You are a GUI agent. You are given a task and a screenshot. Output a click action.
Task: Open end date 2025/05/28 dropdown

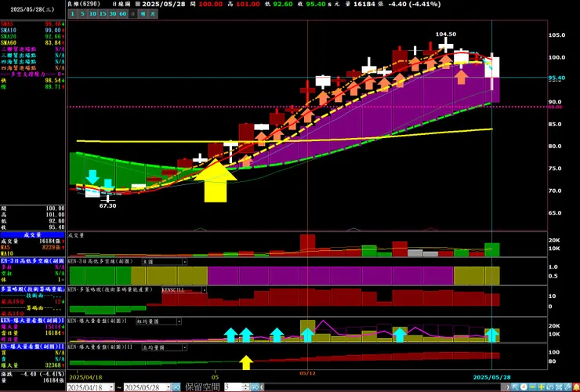pyautogui.click(x=167, y=387)
